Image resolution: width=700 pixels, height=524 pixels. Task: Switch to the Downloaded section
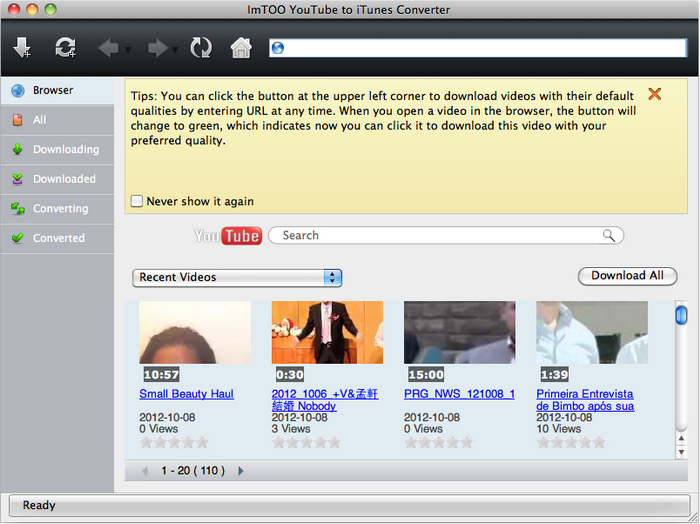tap(57, 179)
